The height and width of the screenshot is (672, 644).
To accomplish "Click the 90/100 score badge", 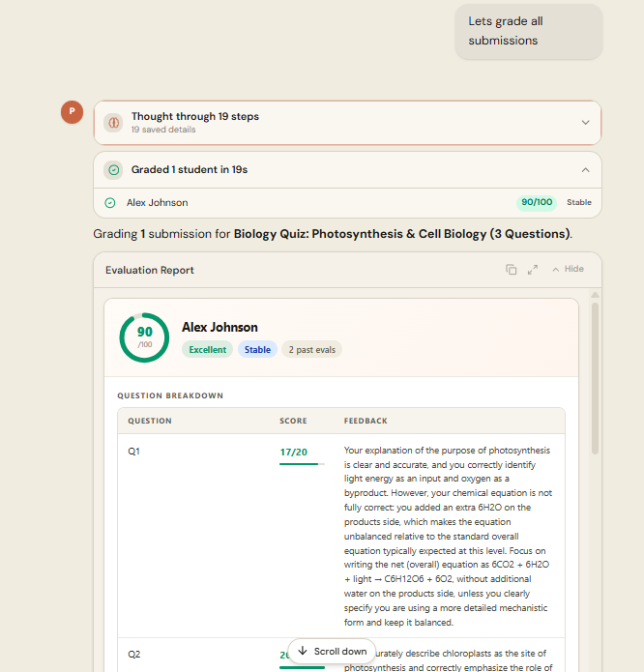I will pyautogui.click(x=537, y=202).
